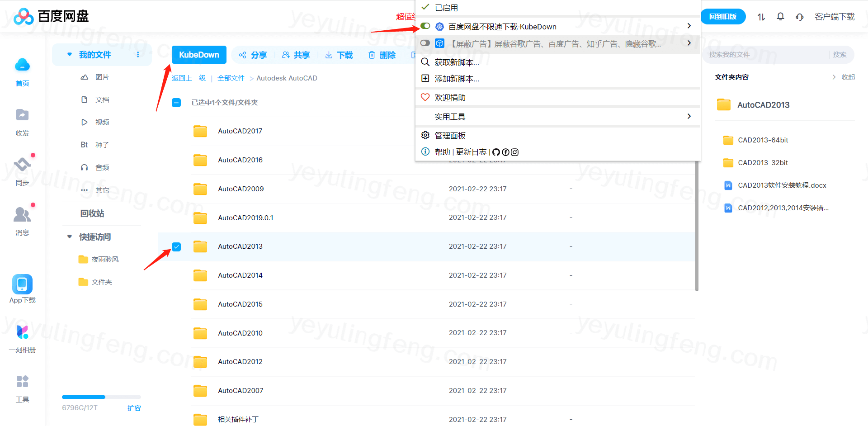The image size is (868, 426).
Task: Open the 夜雨聆风 quick access folder
Action: point(99,260)
